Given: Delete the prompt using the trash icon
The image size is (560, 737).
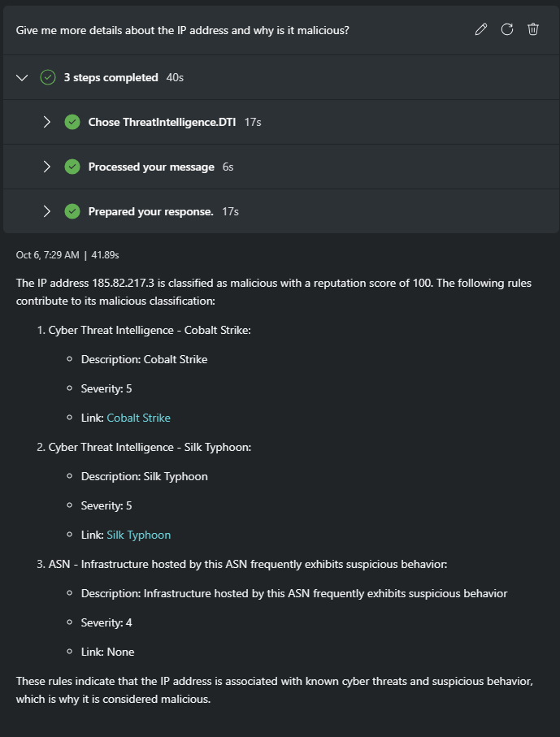Looking at the screenshot, I should [x=533, y=29].
